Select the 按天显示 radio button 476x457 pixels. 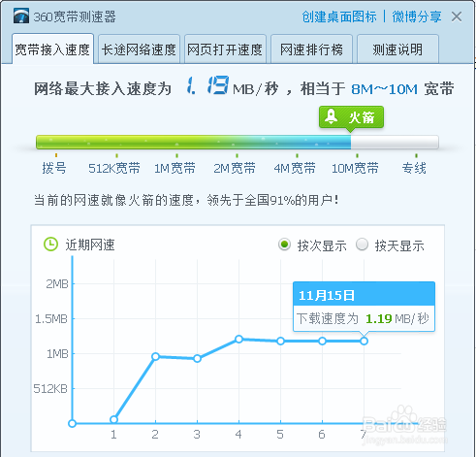point(362,245)
